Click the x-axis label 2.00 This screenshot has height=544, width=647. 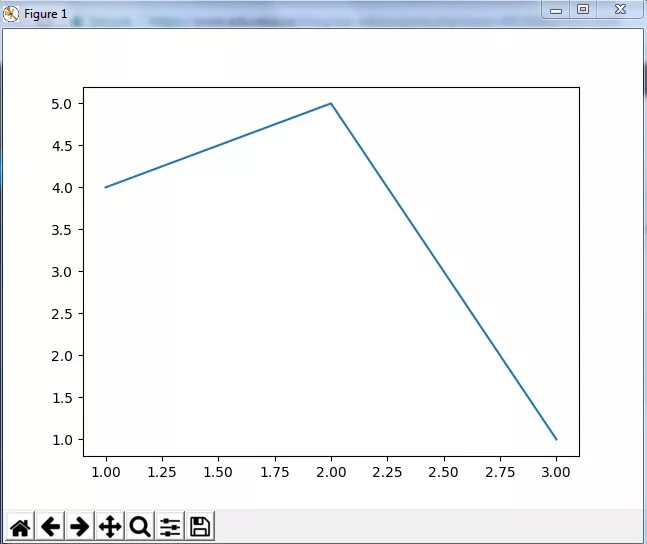(x=331, y=472)
